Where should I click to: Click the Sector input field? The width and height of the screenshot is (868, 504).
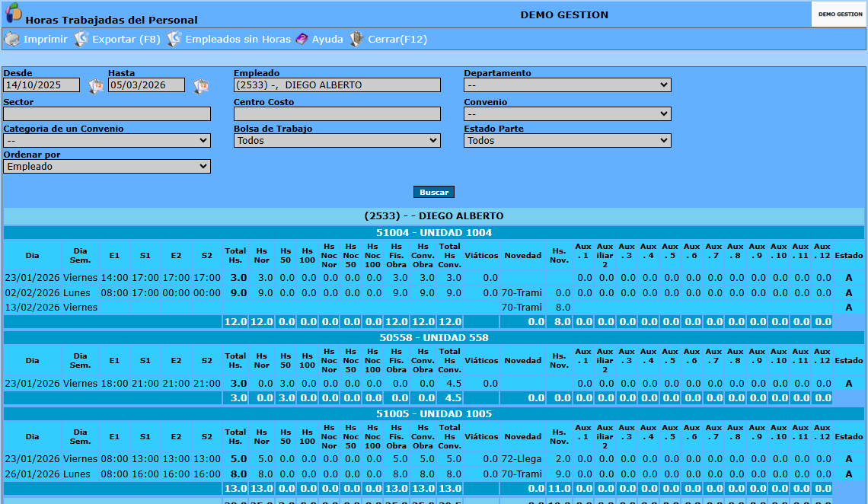pos(107,114)
